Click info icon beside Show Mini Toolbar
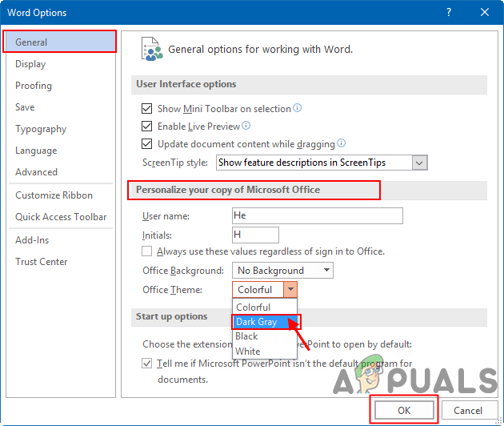Image resolution: width=504 pixels, height=426 pixels. (298, 108)
